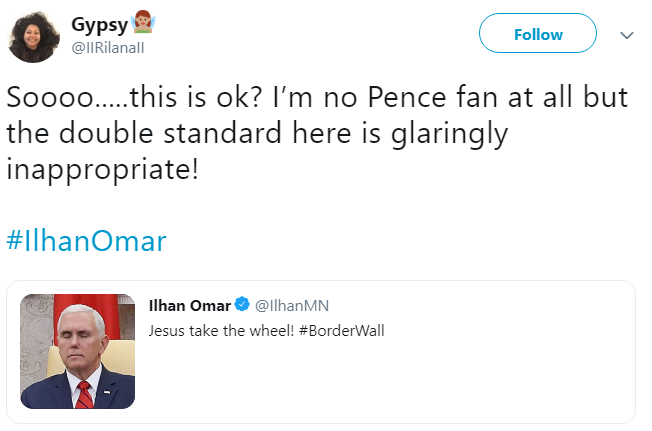Screen dimensions: 652x431
Task: Click the Ilhan Omar author name
Action: (x=189, y=304)
